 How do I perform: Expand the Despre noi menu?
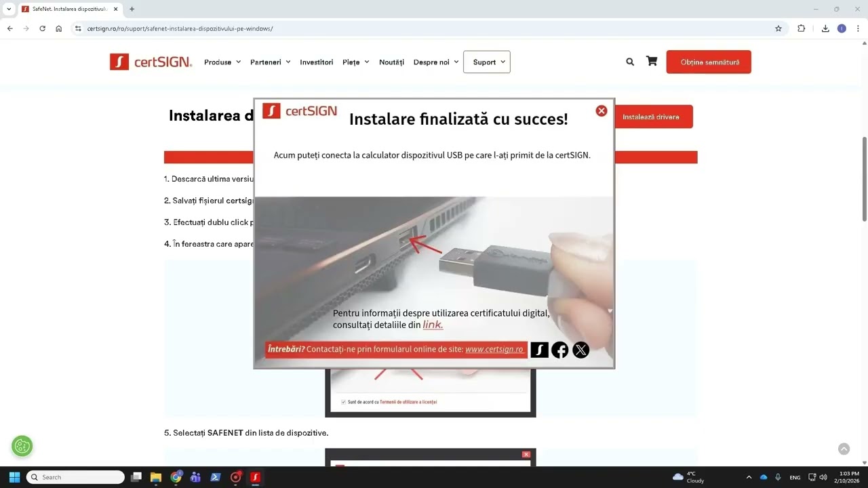[x=436, y=62]
